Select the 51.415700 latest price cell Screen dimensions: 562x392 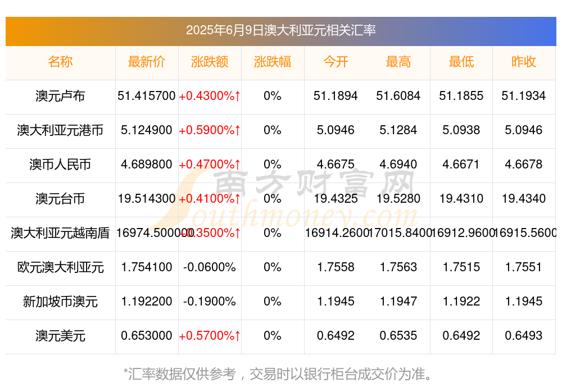[147, 96]
